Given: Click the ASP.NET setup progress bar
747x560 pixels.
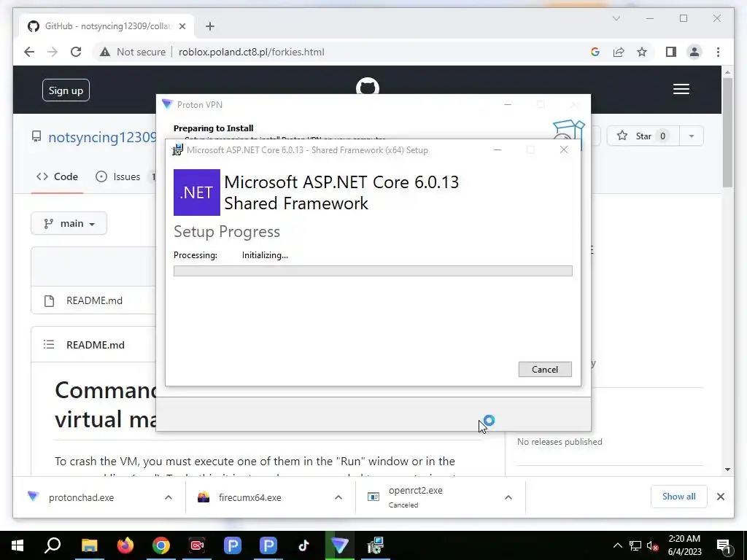Looking at the screenshot, I should point(373,271).
